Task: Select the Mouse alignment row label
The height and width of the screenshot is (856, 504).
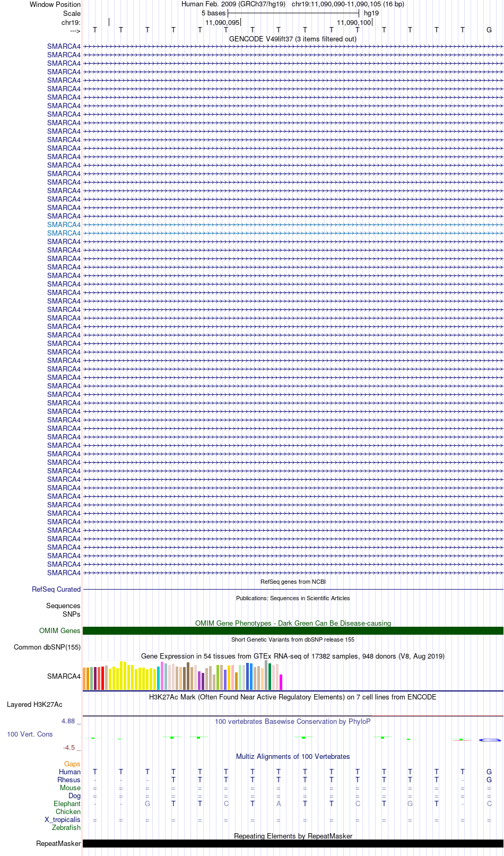Action: coord(70,788)
